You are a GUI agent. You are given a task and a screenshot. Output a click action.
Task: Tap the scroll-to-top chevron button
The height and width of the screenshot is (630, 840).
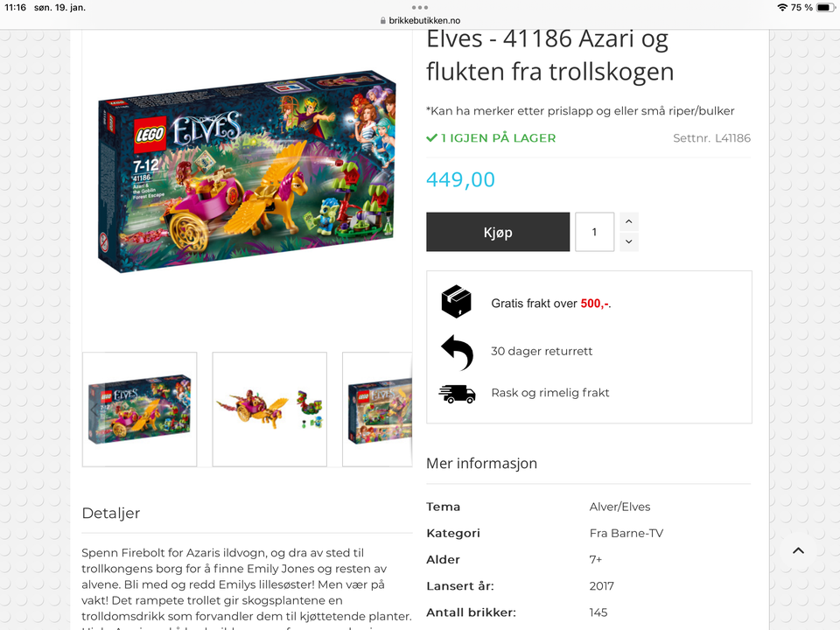798,550
